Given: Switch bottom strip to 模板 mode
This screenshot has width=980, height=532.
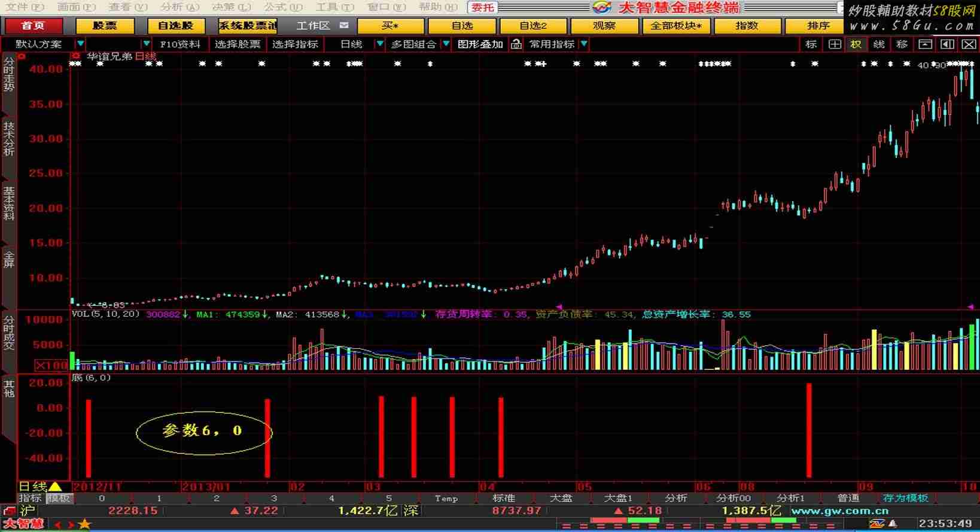Looking at the screenshot, I should 59,498.
